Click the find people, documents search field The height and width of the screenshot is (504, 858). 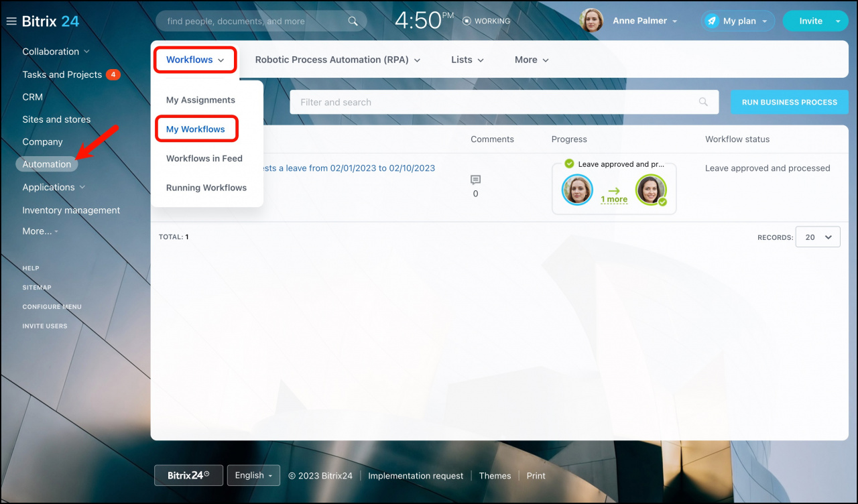(261, 21)
